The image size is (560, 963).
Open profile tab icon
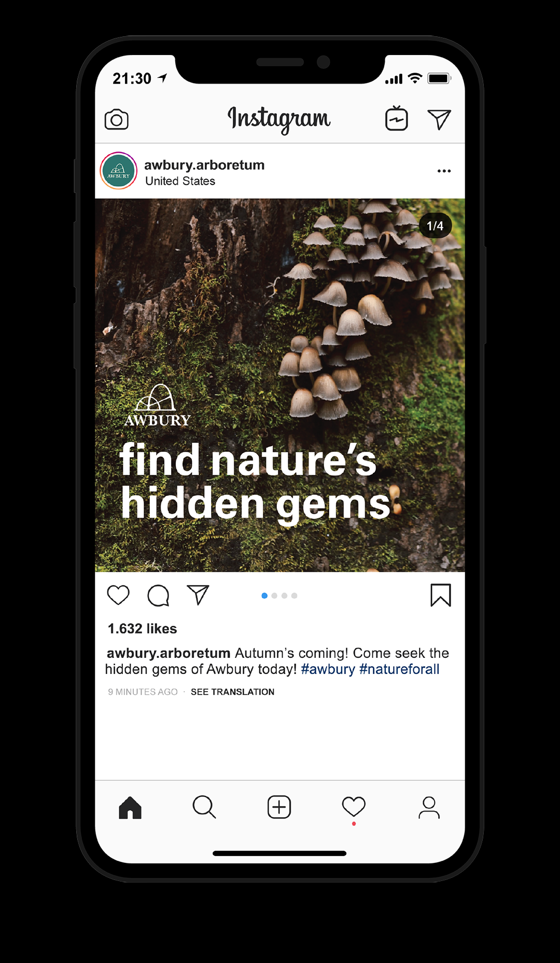pyautogui.click(x=429, y=807)
